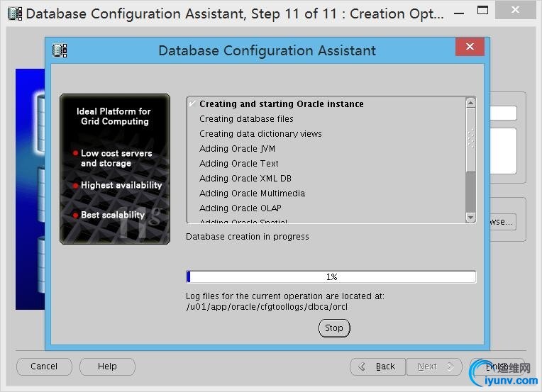Click 'Low cost servers and storage' bullet text

[116, 158]
